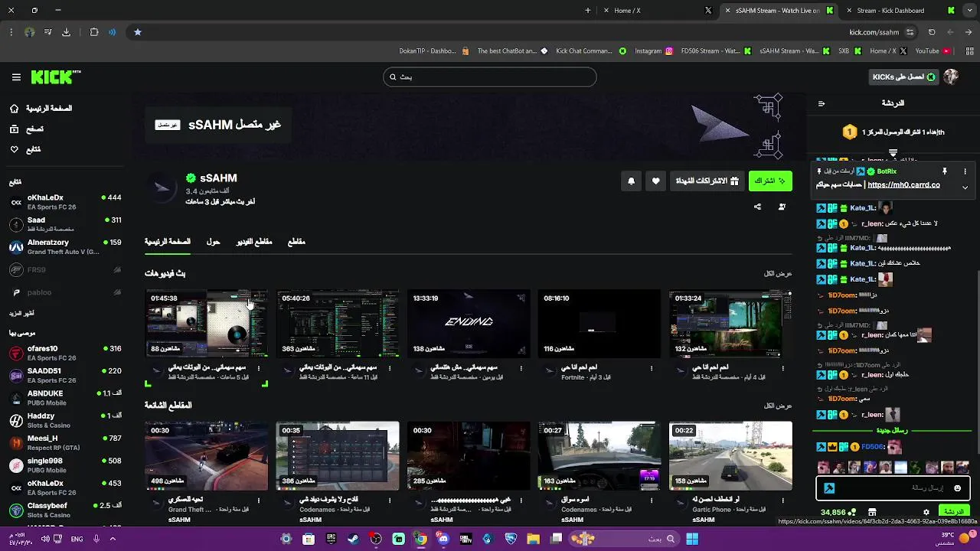Click the green Subscribe button

point(770,181)
